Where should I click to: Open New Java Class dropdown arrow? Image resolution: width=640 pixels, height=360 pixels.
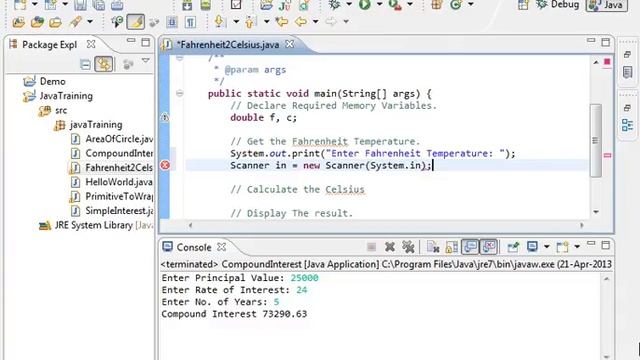tap(471, 4)
